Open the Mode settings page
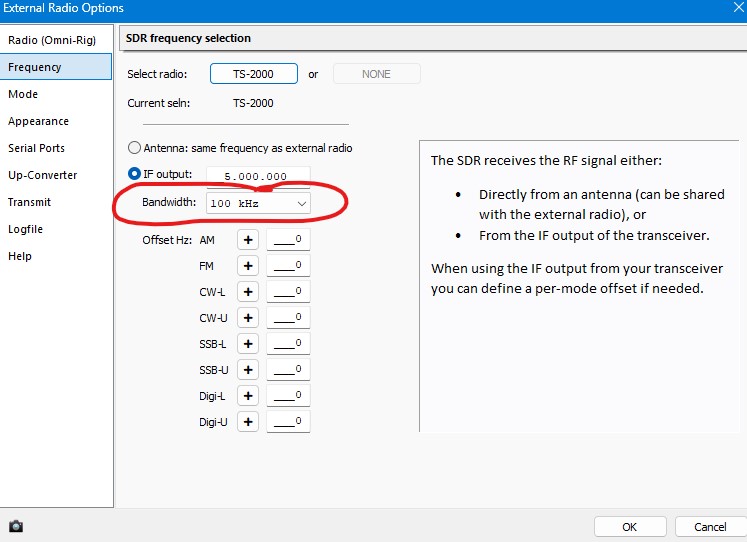 pyautogui.click(x=23, y=94)
